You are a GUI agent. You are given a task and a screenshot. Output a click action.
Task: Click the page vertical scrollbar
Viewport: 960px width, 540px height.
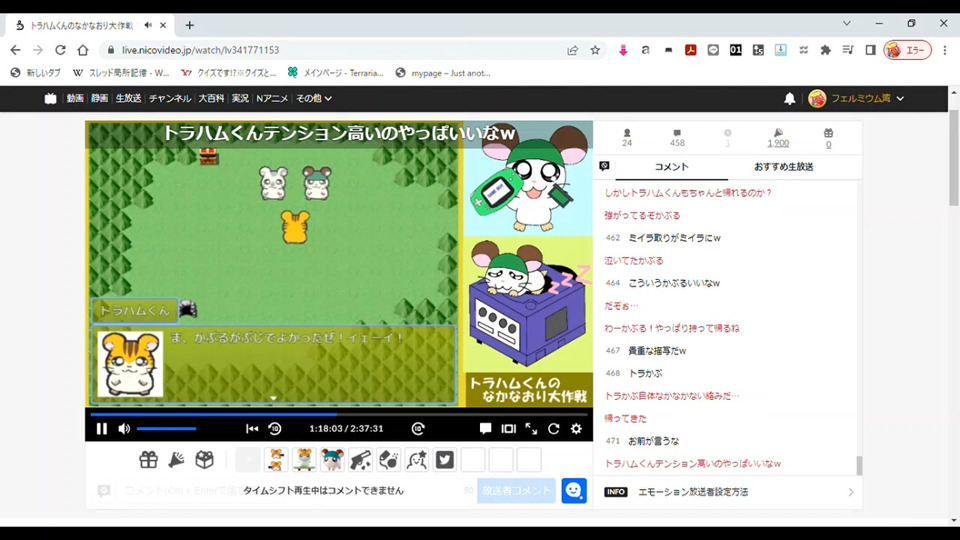tap(954, 159)
